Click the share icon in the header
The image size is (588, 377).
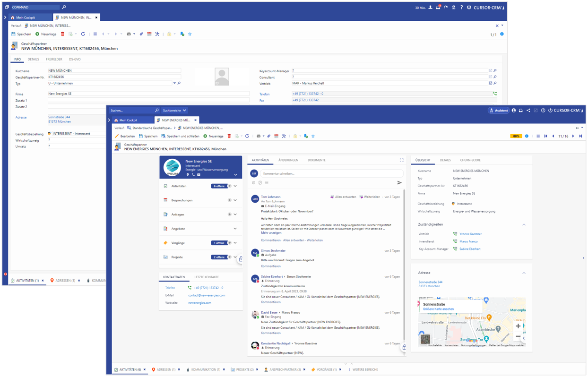point(528,111)
